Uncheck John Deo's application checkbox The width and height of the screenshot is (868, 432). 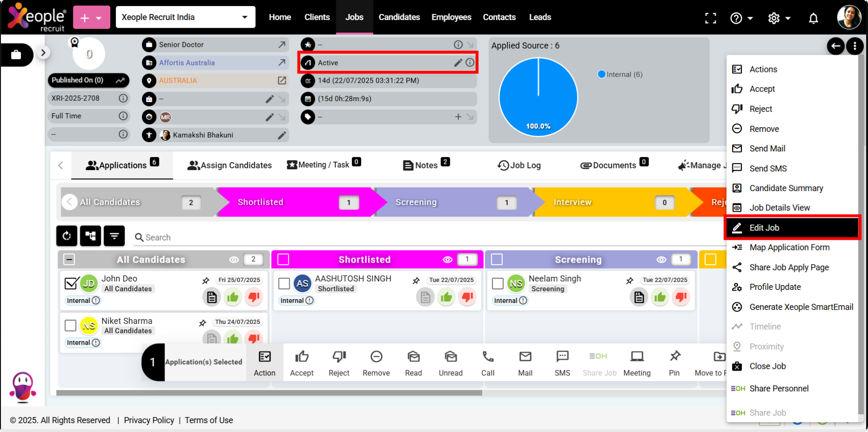[x=71, y=283]
